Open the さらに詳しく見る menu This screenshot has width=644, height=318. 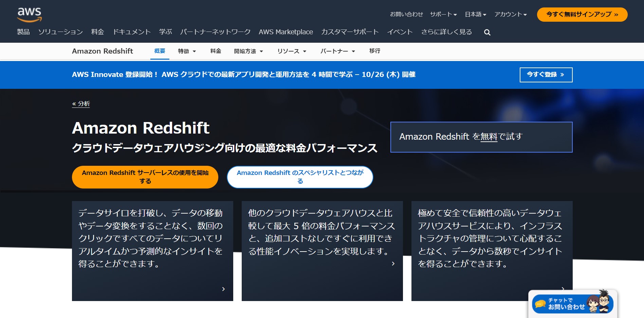pos(446,32)
